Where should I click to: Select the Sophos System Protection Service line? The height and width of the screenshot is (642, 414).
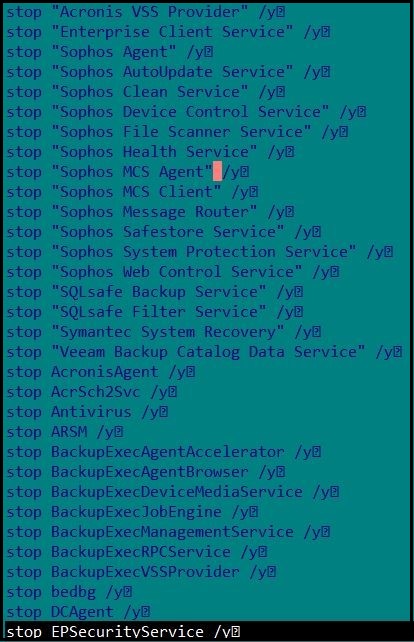[x=200, y=252]
